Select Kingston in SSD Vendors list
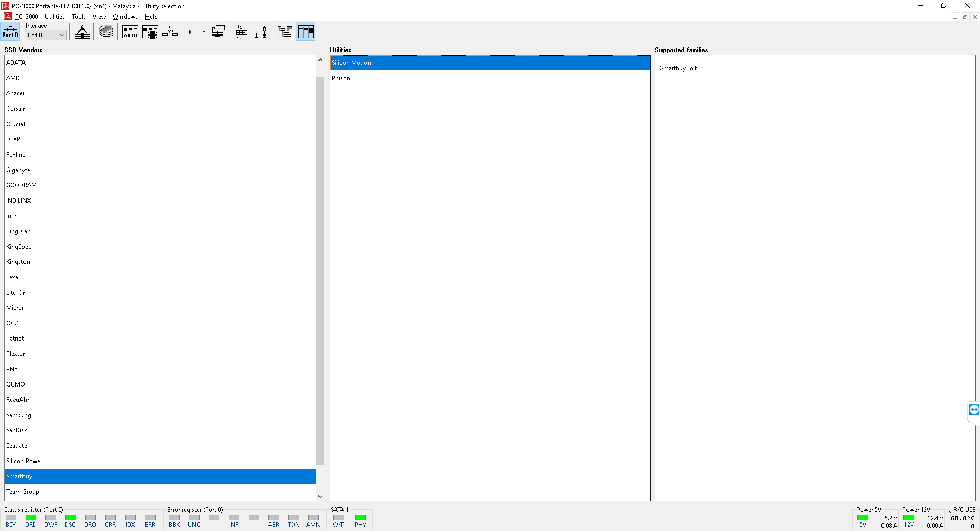Screen dimensions: 980x531 point(18,262)
